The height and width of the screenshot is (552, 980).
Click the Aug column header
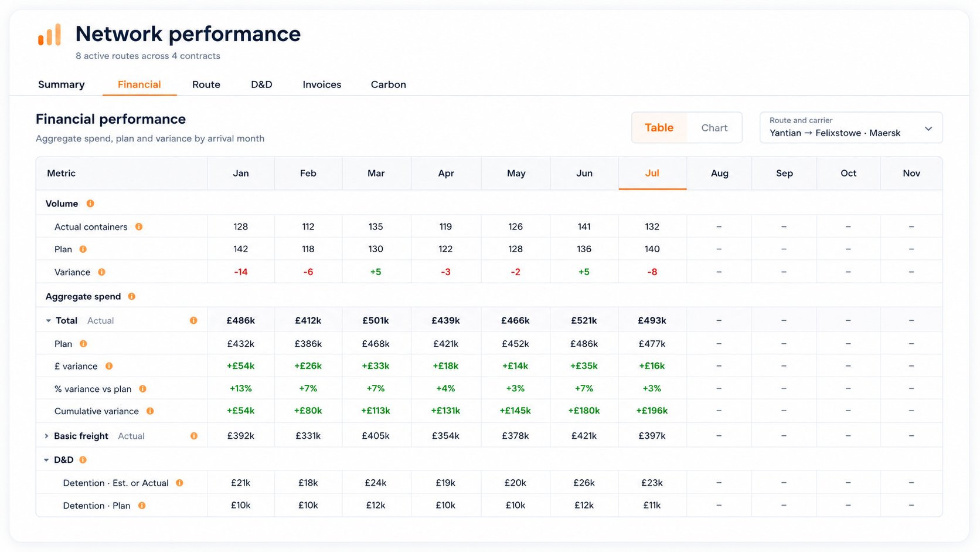coord(719,173)
